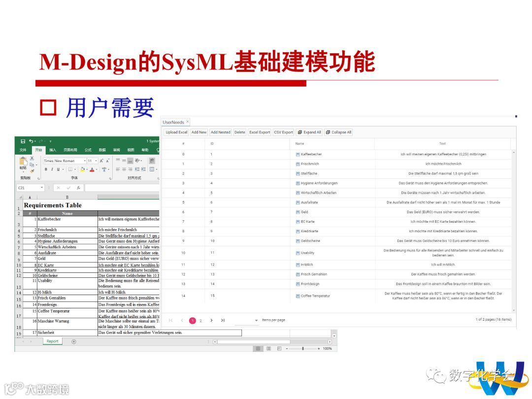
Task: Click the Excel formula bar input
Action: (122, 188)
